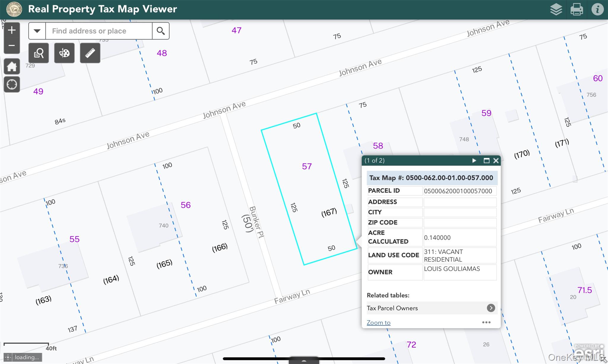Open Tax Parcel Owners related table
The width and height of the screenshot is (608, 364).
coord(431,308)
